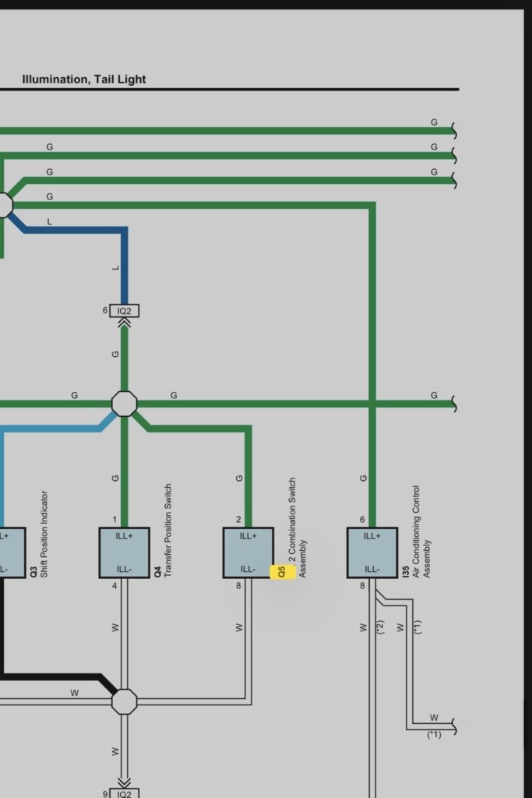Image resolution: width=532 pixels, height=798 pixels.
Task: Click pin number 6 above the I35 box
Action: [362, 520]
